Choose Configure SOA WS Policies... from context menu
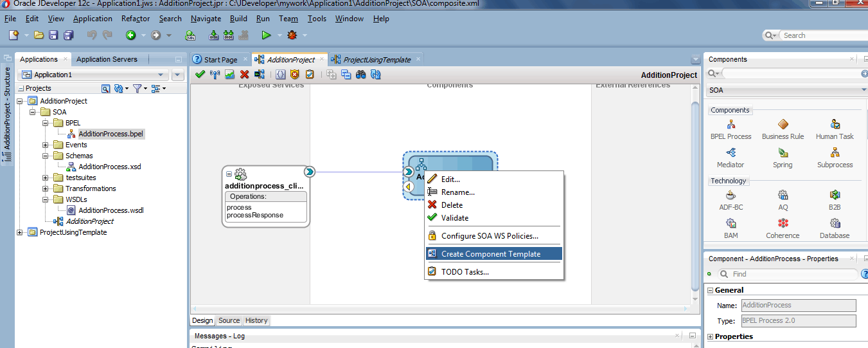 [493, 236]
